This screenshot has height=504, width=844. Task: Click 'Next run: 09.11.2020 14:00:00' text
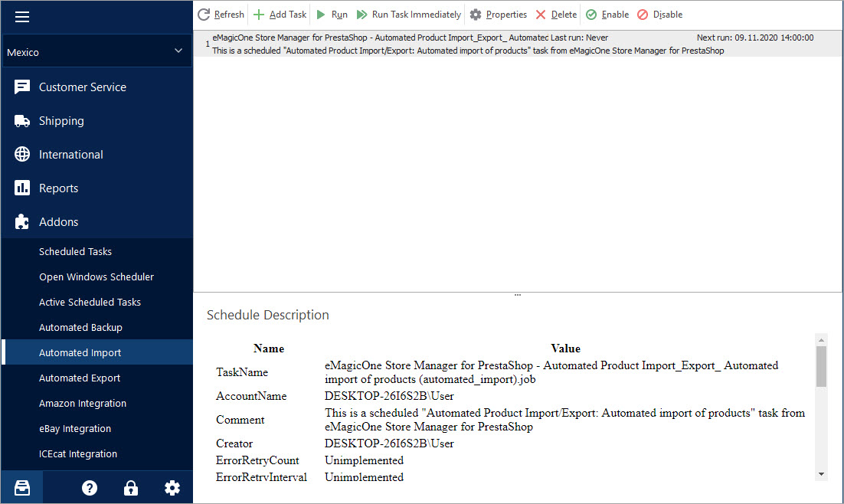tap(755, 38)
